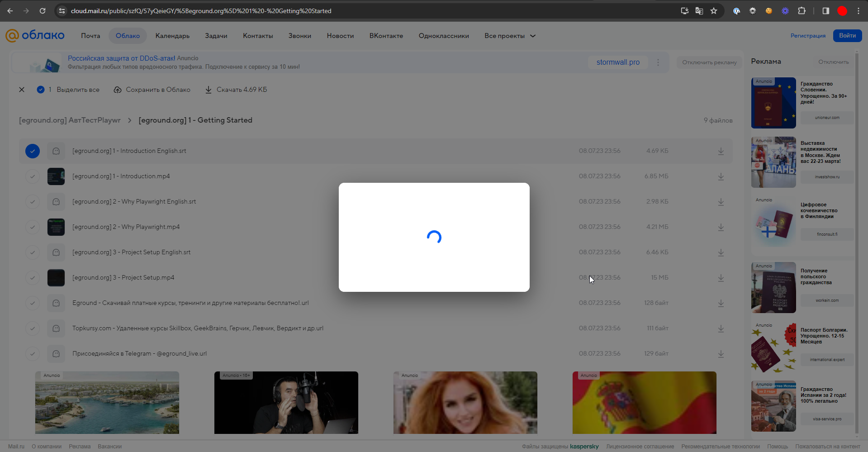Open the Introduction.mp4 video thumbnail

pos(56,176)
